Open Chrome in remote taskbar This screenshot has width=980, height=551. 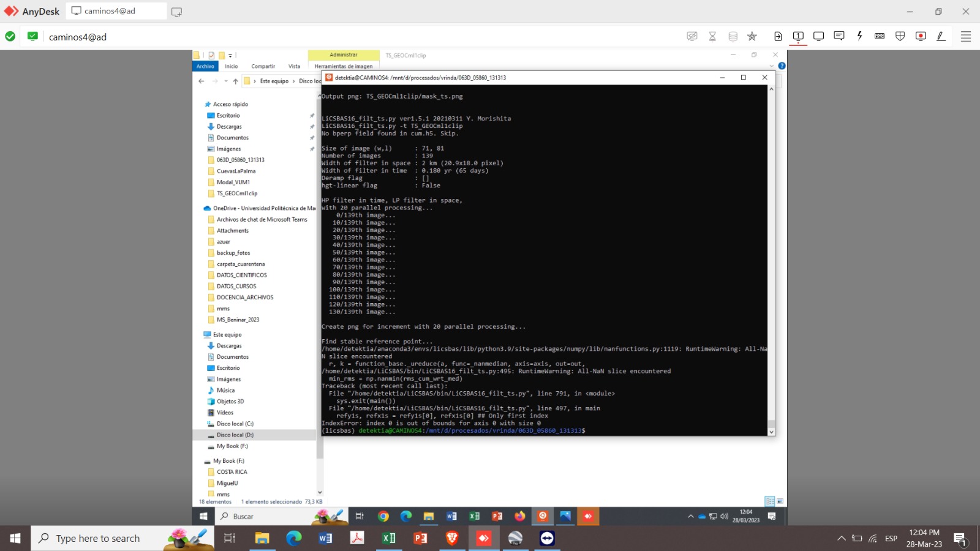[383, 516]
